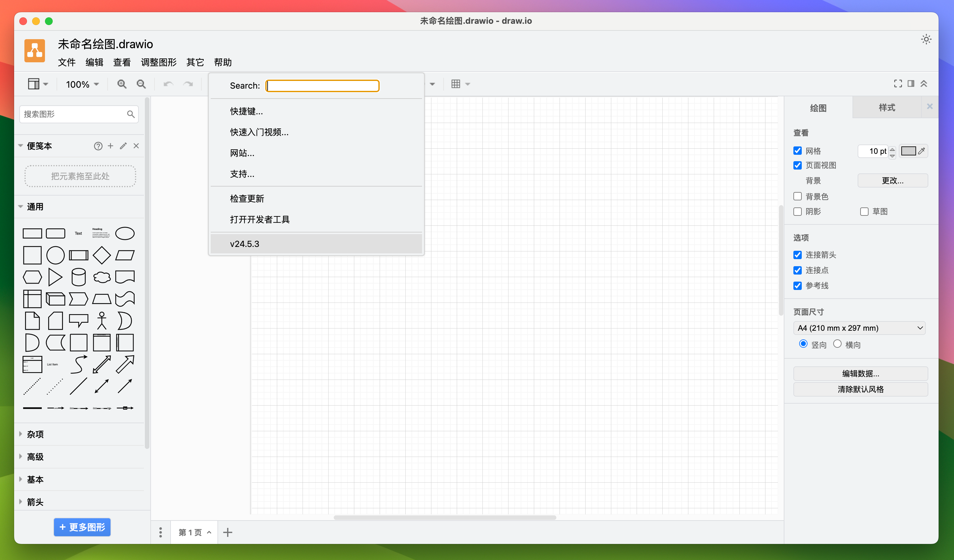The height and width of the screenshot is (560, 954).
Task: Open the 调整图形 menu
Action: coord(159,62)
